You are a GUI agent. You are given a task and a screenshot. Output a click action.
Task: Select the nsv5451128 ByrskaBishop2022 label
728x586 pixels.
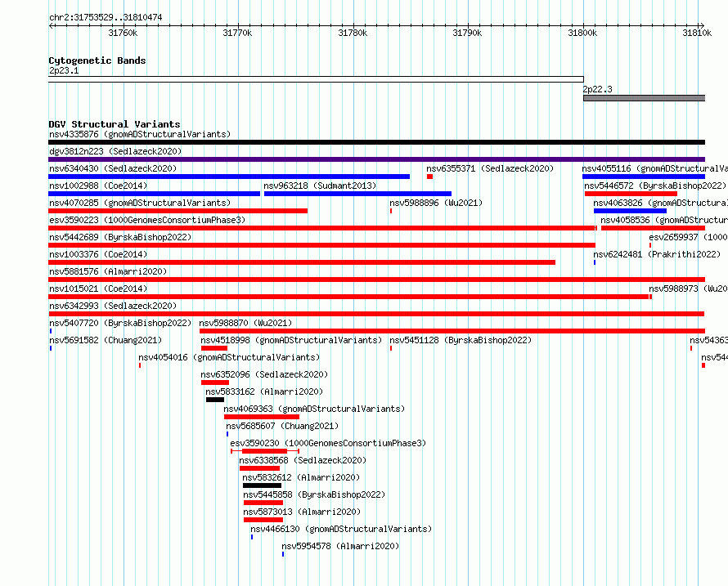click(x=461, y=341)
